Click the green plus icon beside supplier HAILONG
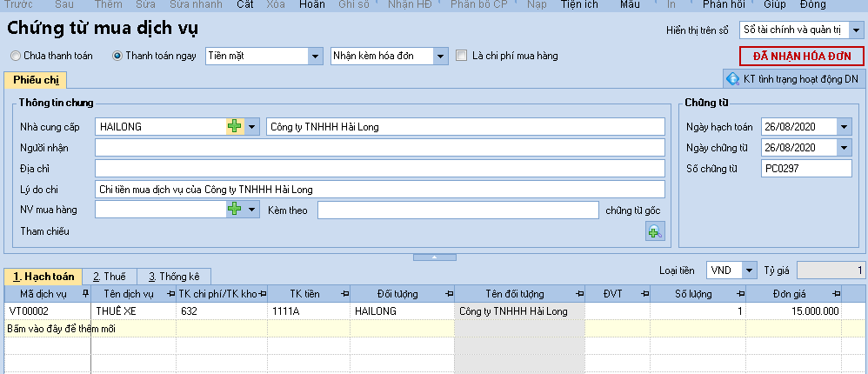 point(234,127)
